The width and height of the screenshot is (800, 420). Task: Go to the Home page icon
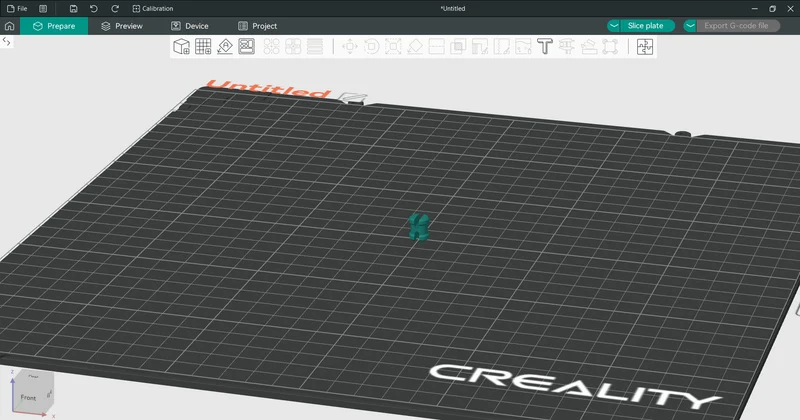tap(9, 26)
